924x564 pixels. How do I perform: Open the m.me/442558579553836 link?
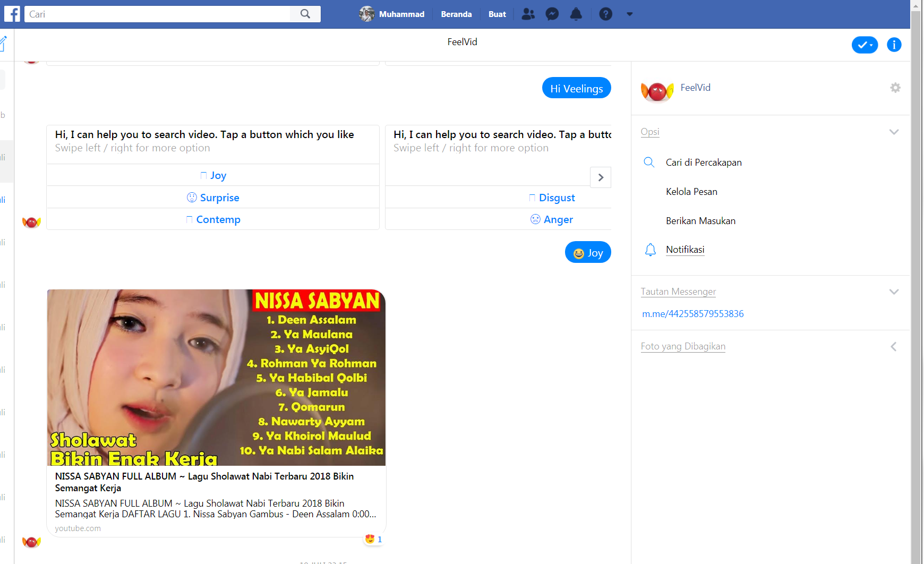(x=693, y=314)
